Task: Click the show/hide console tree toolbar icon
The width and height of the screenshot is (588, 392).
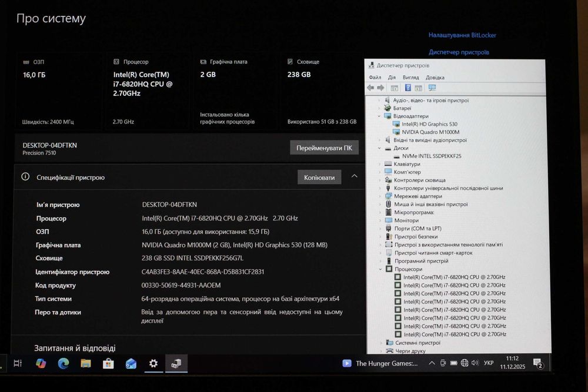Action: (x=394, y=88)
